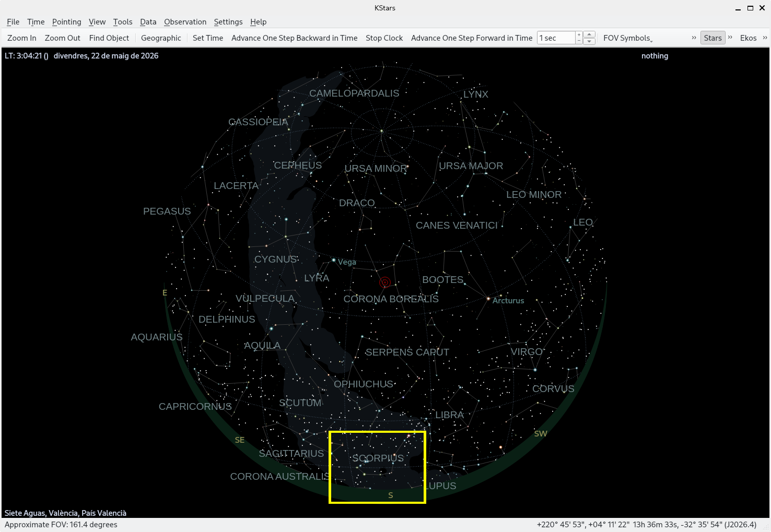The height and width of the screenshot is (532, 771).
Task: Expand the overflow chevron after Stars
Action: [730, 38]
